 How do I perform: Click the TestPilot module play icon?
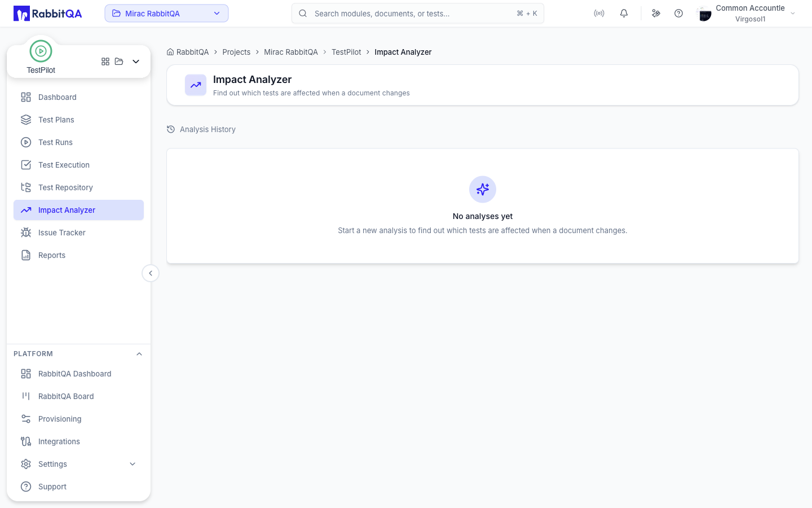pos(41,51)
